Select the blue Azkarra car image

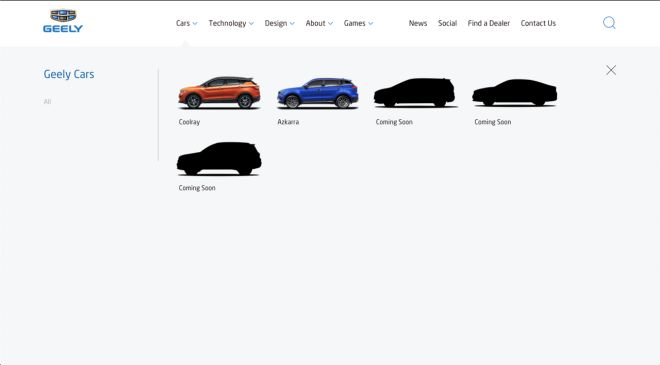pos(318,93)
